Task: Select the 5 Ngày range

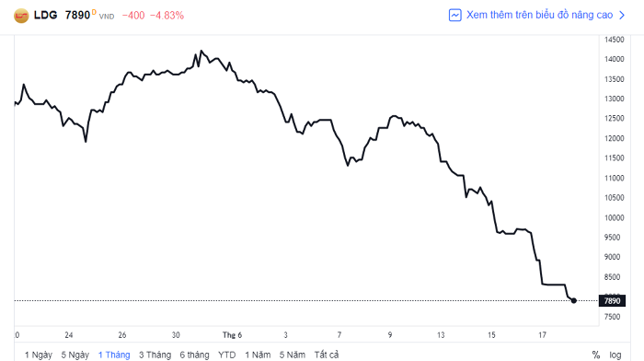Action: pos(75,355)
